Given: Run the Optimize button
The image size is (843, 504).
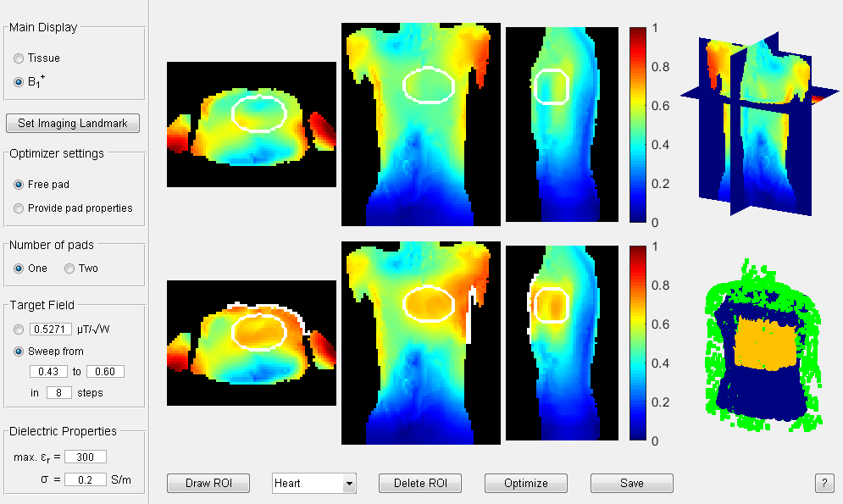Looking at the screenshot, I should [525, 484].
